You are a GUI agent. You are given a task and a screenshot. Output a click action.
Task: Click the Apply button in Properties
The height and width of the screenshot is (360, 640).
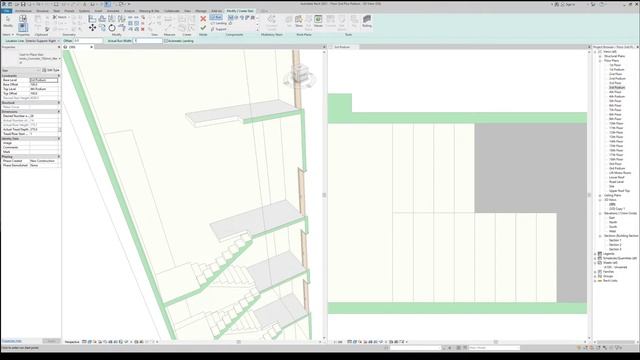click(51, 341)
